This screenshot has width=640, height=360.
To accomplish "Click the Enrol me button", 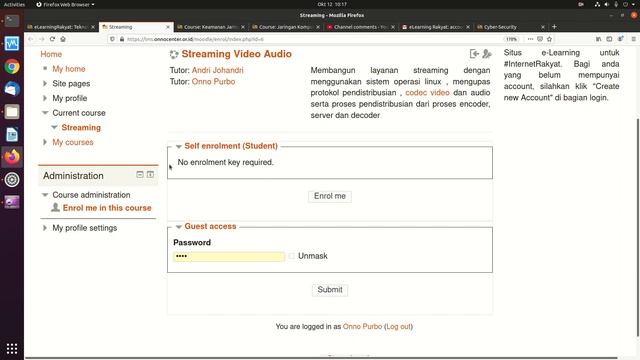I will click(x=330, y=196).
